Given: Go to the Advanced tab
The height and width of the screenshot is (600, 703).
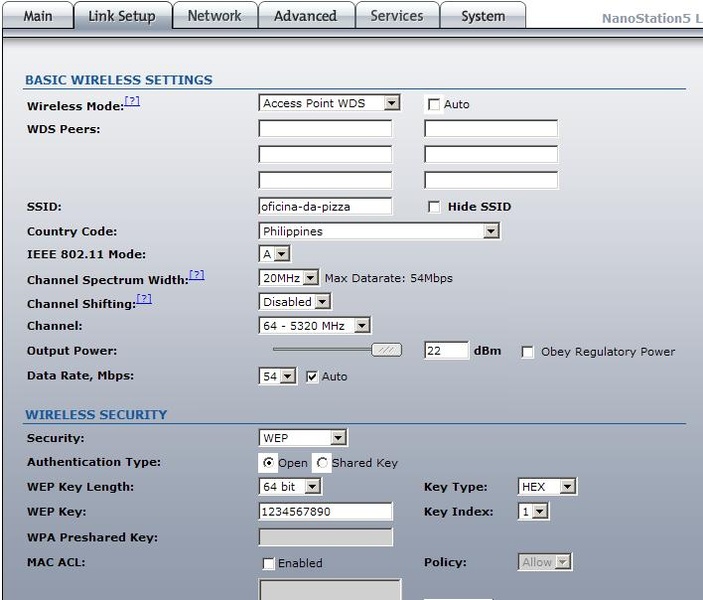Looking at the screenshot, I should tap(305, 16).
